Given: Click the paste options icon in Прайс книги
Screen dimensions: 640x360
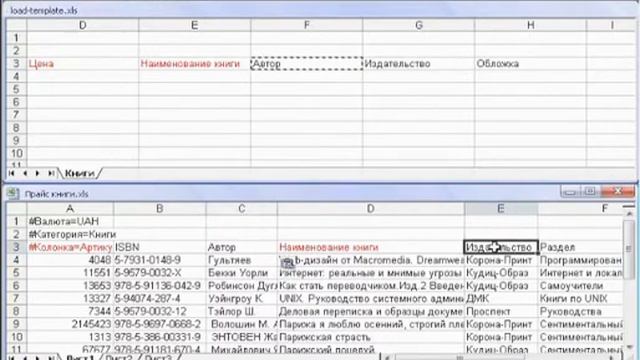Looking at the screenshot, I should tap(287, 263).
